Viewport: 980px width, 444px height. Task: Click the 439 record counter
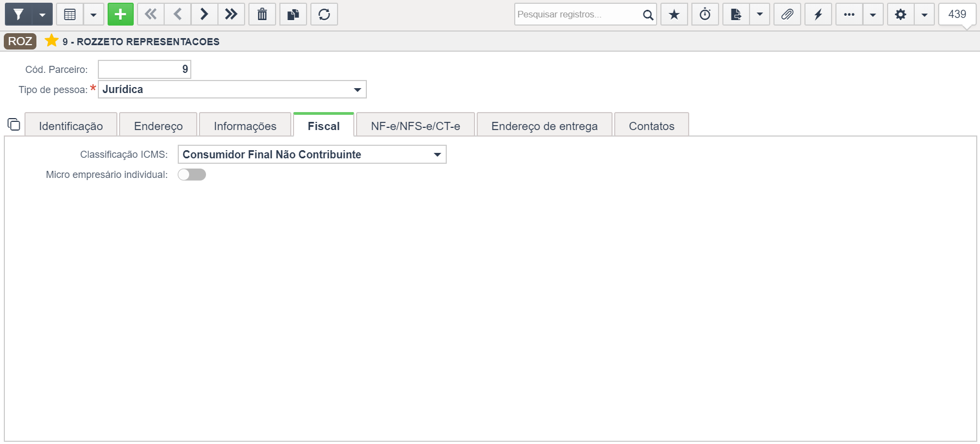tap(957, 14)
